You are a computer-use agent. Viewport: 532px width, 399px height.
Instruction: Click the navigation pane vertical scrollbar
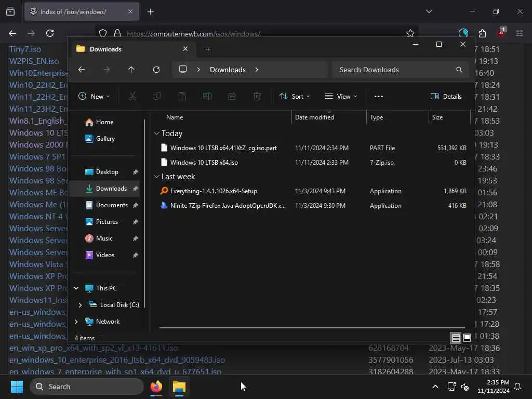click(x=144, y=213)
